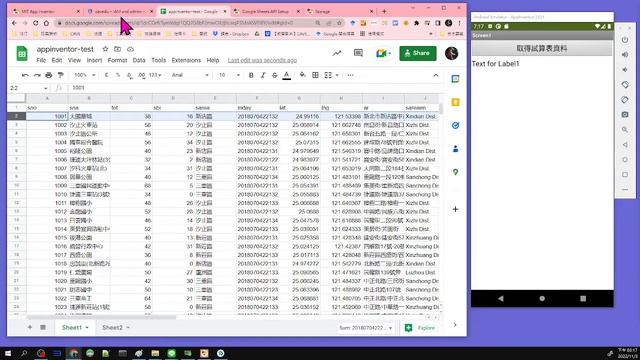Open the Format menu
This screenshot has width=640, height=360.
tap(118, 60)
